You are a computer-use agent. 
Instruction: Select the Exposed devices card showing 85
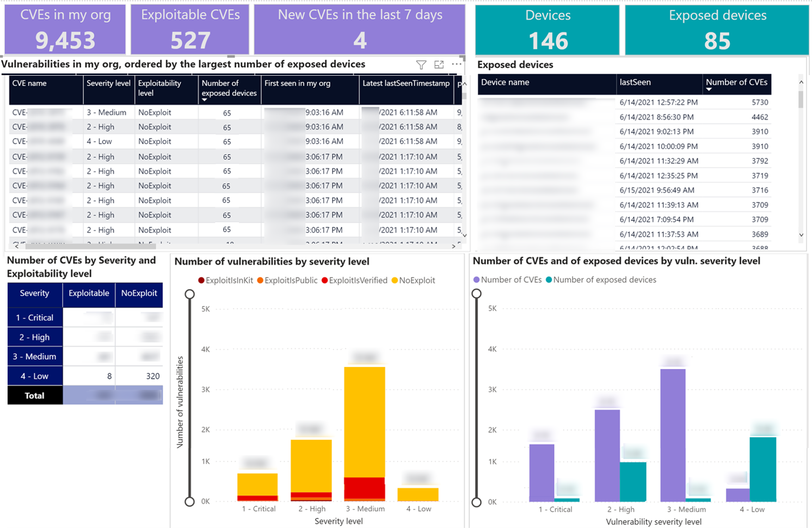pos(716,30)
